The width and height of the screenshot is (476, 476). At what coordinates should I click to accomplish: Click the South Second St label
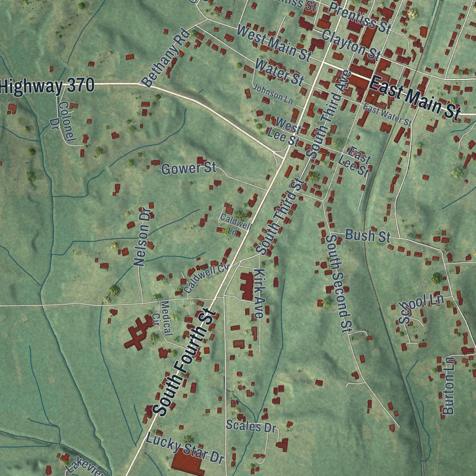(x=340, y=283)
